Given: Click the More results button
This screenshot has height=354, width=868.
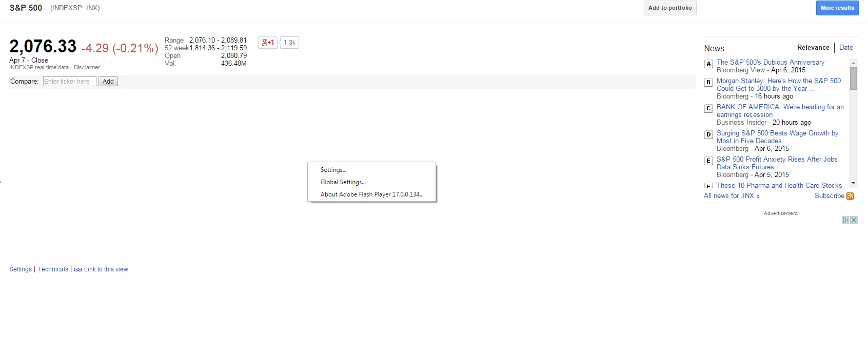Looking at the screenshot, I should point(837,8).
